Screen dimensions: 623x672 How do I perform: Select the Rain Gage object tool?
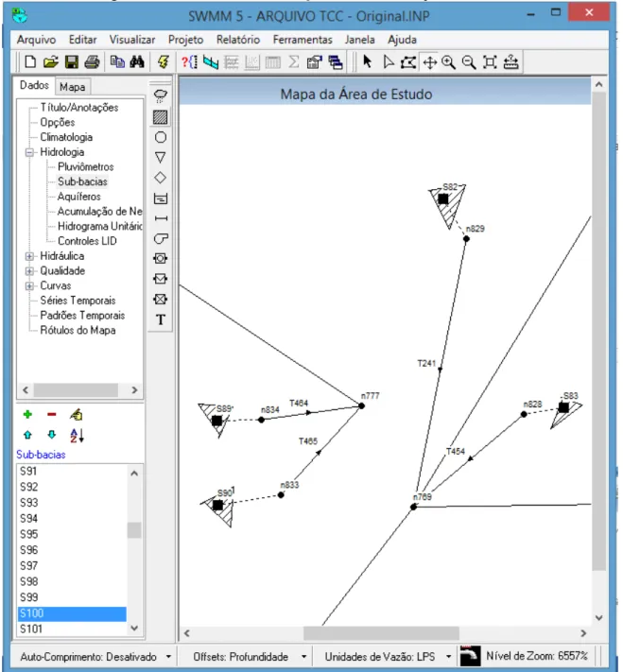click(x=161, y=96)
